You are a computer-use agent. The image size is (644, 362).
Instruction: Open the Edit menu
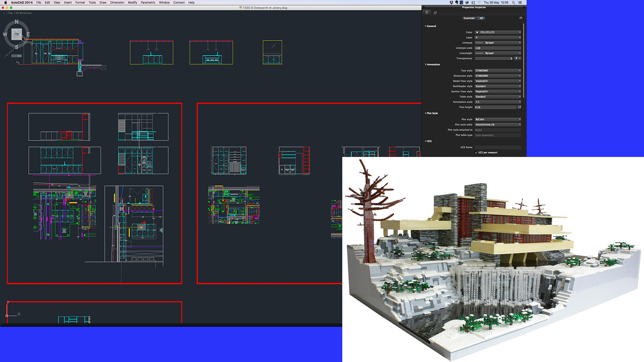click(48, 2)
